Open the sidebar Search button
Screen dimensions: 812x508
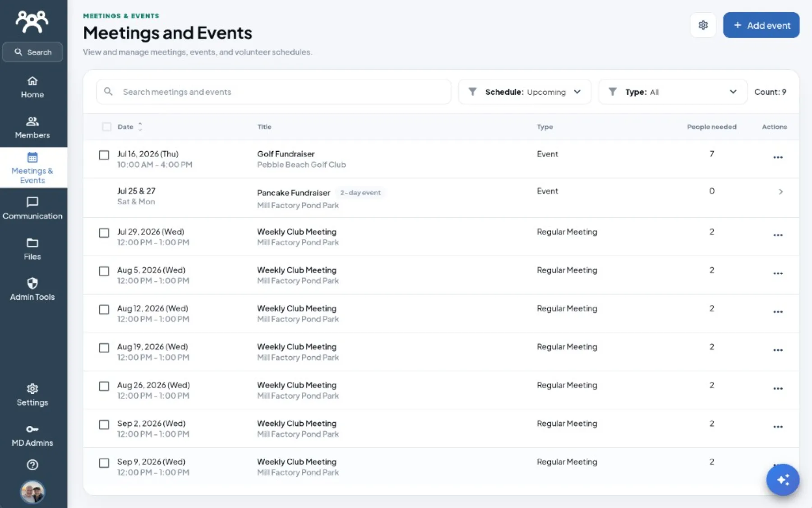click(32, 52)
